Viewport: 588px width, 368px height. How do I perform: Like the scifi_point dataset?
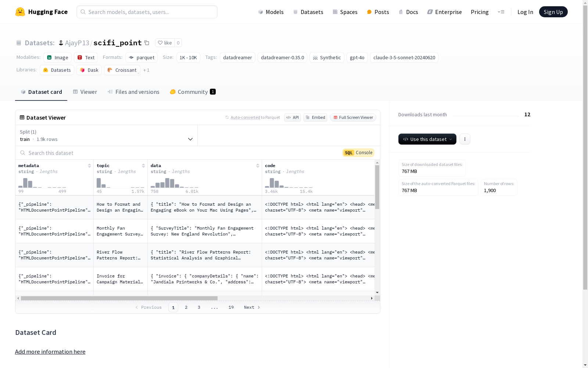click(x=165, y=43)
